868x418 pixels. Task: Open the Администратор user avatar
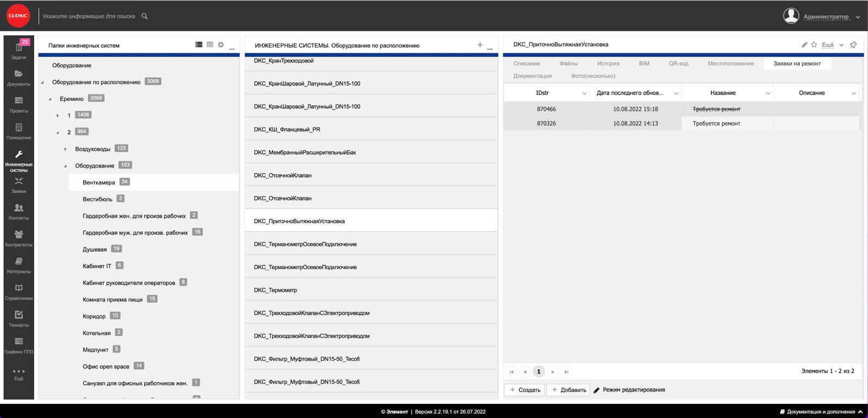[x=791, y=16]
